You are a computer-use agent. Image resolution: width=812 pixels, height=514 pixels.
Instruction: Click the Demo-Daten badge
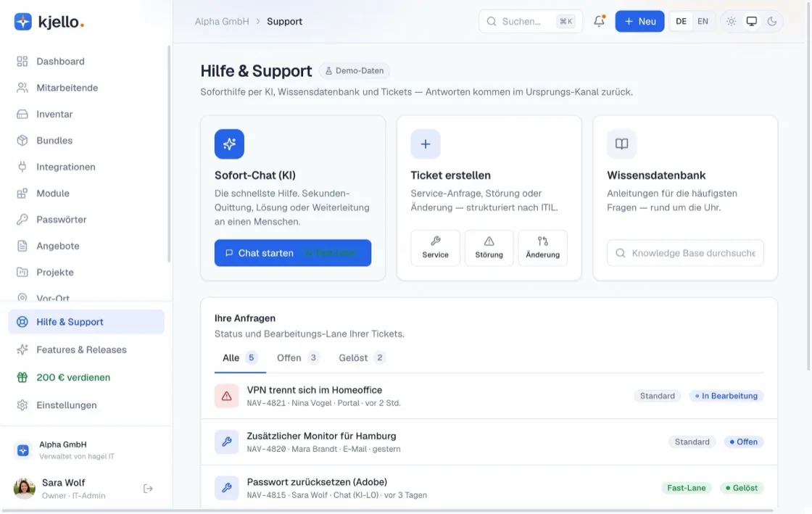coord(355,71)
